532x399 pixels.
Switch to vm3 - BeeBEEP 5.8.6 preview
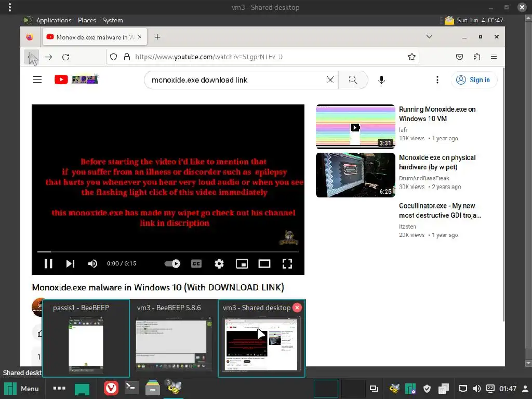(174, 338)
